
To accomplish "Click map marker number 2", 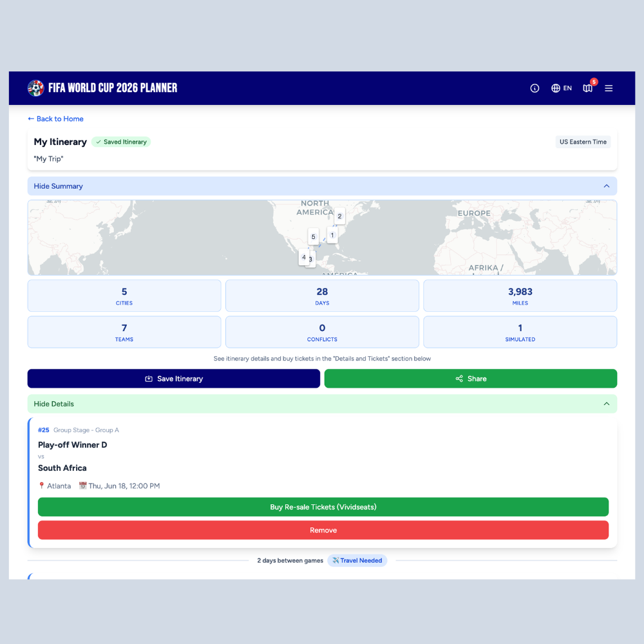I will click(x=338, y=216).
